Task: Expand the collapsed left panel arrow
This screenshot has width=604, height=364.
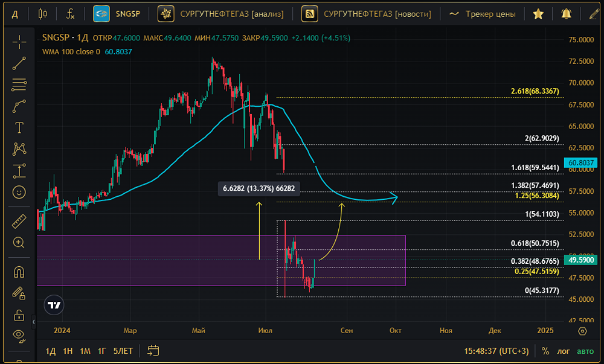Action: (x=33, y=322)
